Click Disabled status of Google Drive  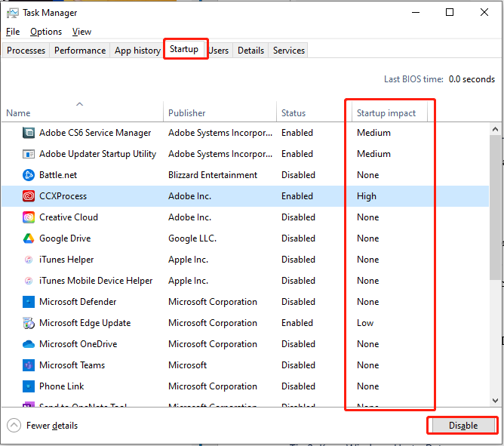click(x=298, y=238)
